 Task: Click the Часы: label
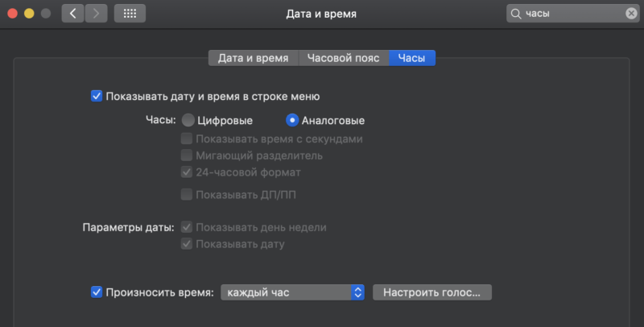(160, 120)
